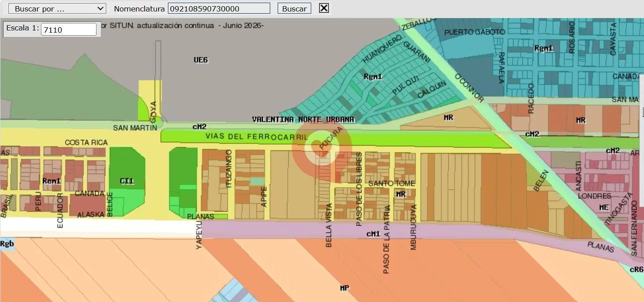Click the Ren1 zone label
Screen dimensions: 644x302
coord(52,181)
